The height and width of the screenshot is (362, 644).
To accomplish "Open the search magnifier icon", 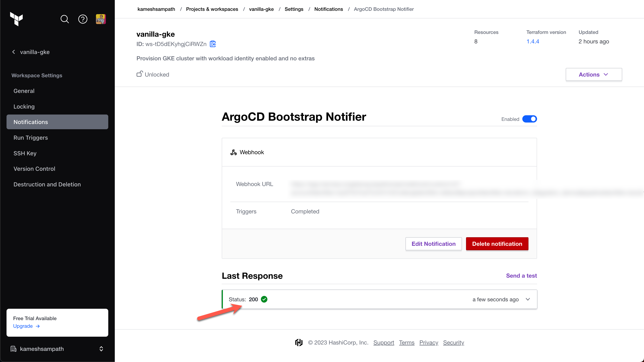I will click(x=64, y=19).
